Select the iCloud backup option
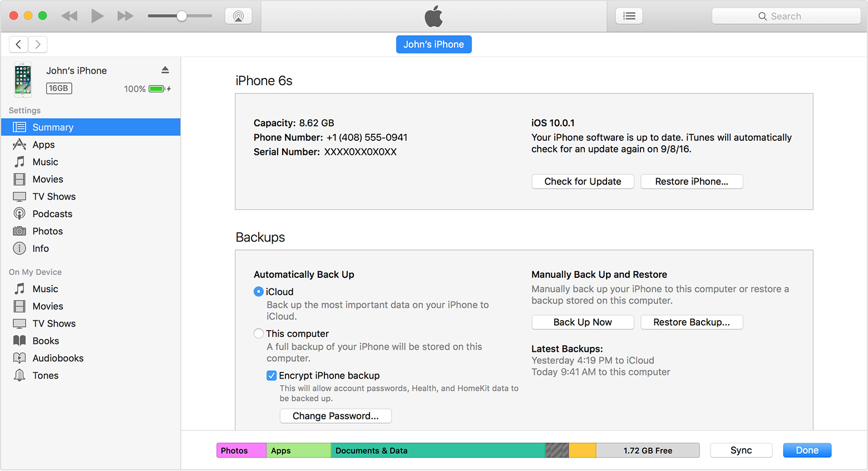 pyautogui.click(x=258, y=291)
